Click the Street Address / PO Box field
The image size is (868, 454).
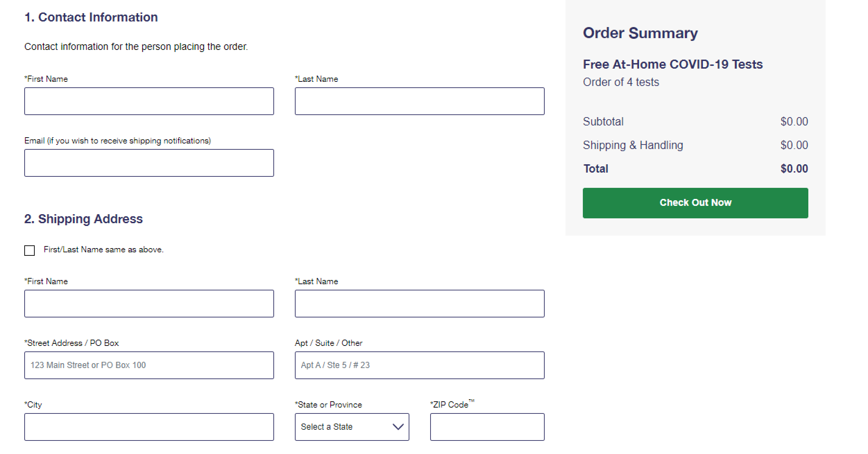[x=149, y=365]
